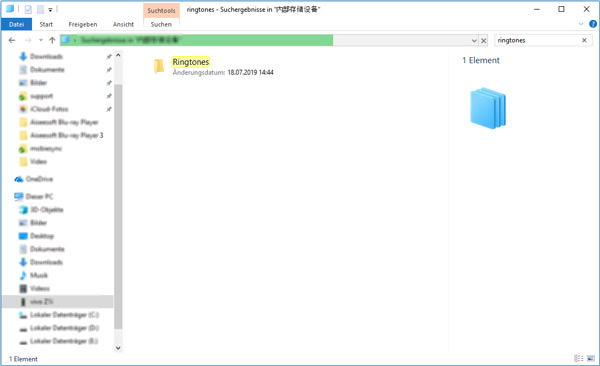This screenshot has height=366, width=600.
Task: Expand the ribbon with chevron
Action: pos(580,24)
